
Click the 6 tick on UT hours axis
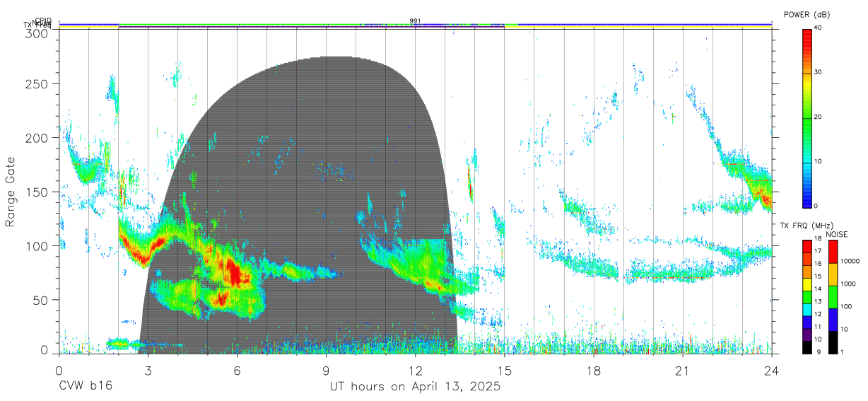(237, 371)
